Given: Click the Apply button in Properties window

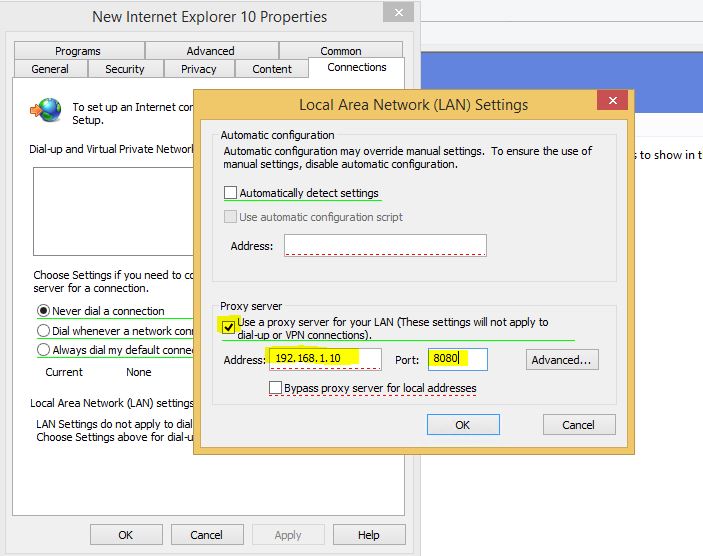Looking at the screenshot, I should [288, 534].
